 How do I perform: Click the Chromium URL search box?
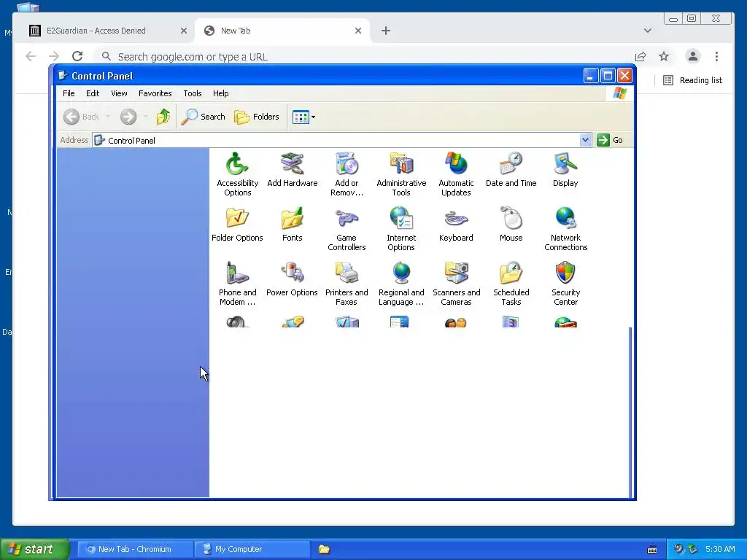click(362, 57)
